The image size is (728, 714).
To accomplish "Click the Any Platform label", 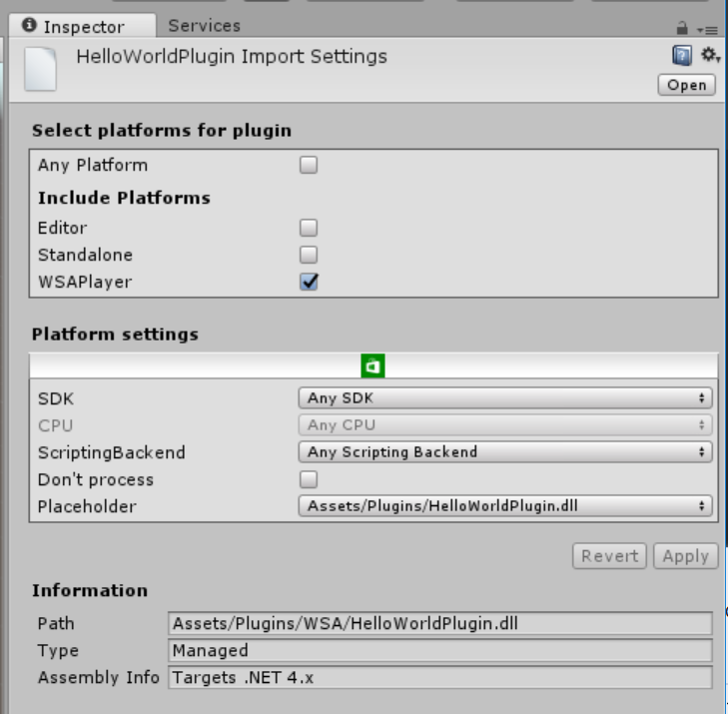I will tap(93, 166).
